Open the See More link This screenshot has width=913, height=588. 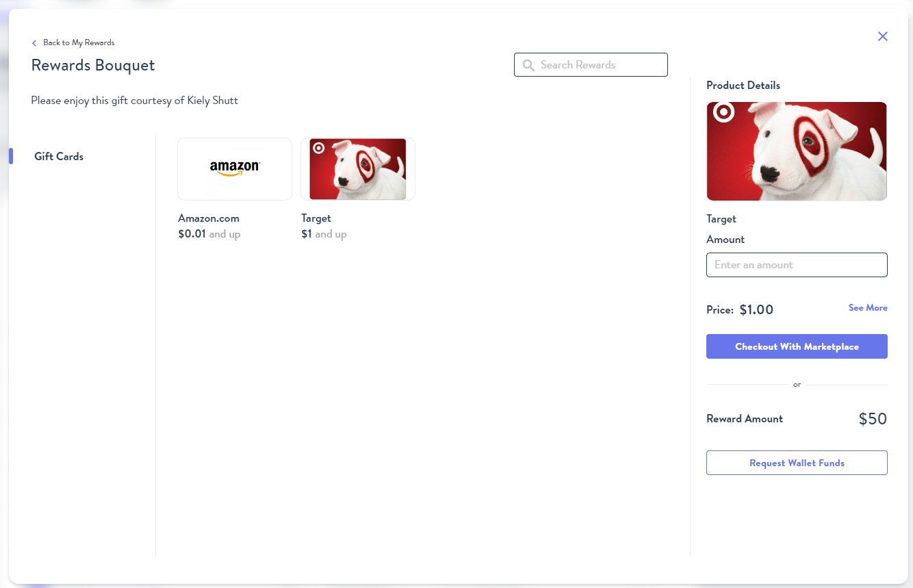(868, 308)
